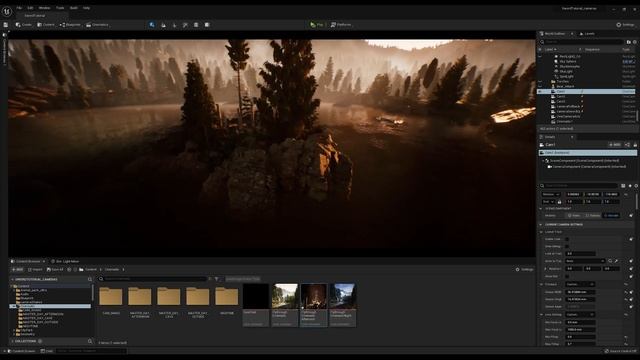Switch to Landscape mode icon
640x360 pixels.
pos(163,25)
